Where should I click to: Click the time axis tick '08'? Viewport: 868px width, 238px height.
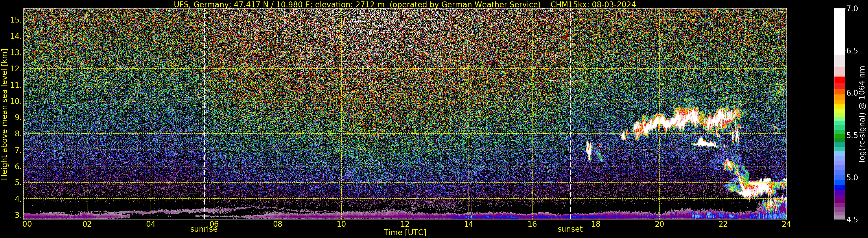click(278, 224)
